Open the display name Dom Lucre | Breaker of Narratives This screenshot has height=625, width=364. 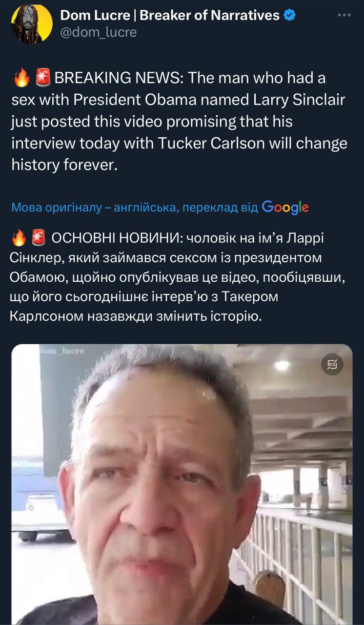click(170, 15)
